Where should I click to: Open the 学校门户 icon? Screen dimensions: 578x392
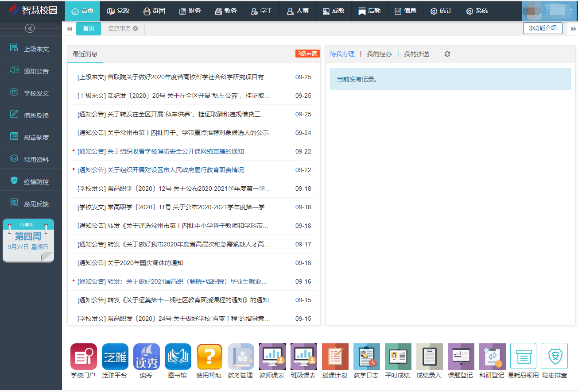coord(83,357)
